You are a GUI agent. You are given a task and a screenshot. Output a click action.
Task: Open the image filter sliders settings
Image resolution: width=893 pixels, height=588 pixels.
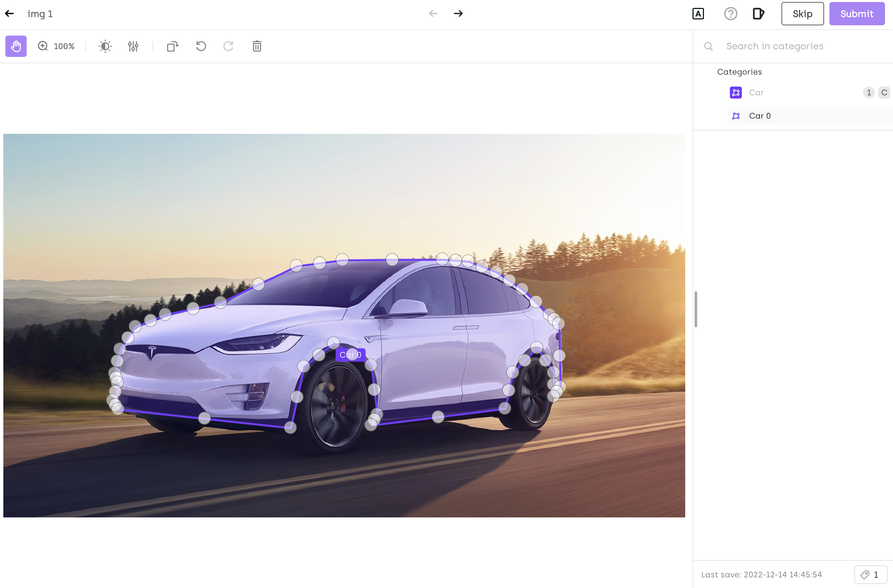coord(133,46)
